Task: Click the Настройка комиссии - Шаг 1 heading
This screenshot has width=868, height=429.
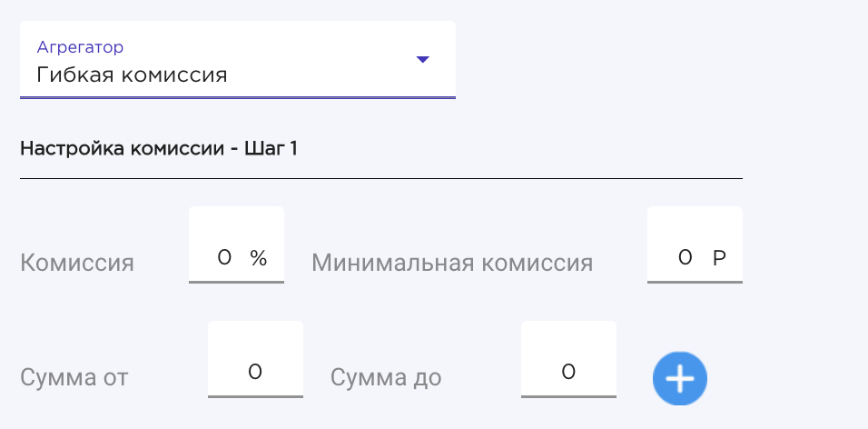Action: [158, 148]
